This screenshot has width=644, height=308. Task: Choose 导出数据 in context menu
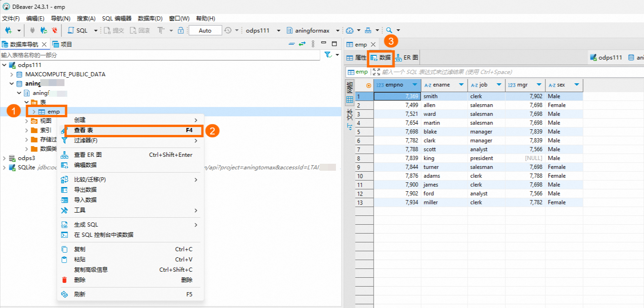[x=131, y=190]
